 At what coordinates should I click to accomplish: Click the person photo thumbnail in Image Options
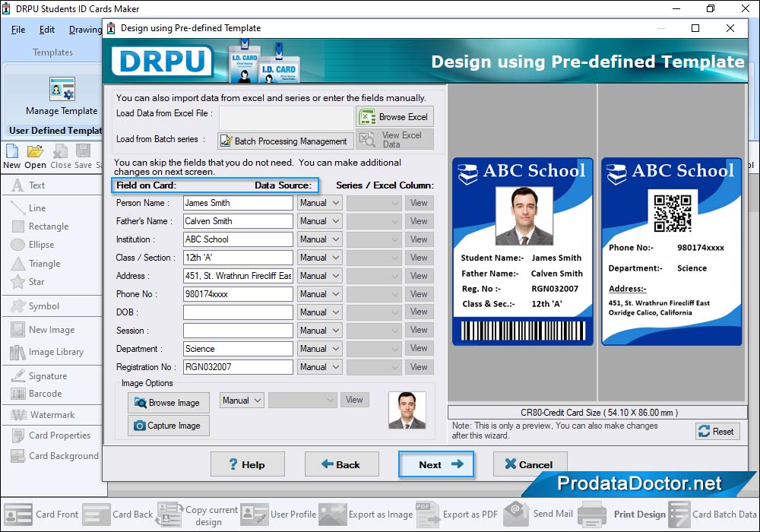[407, 410]
